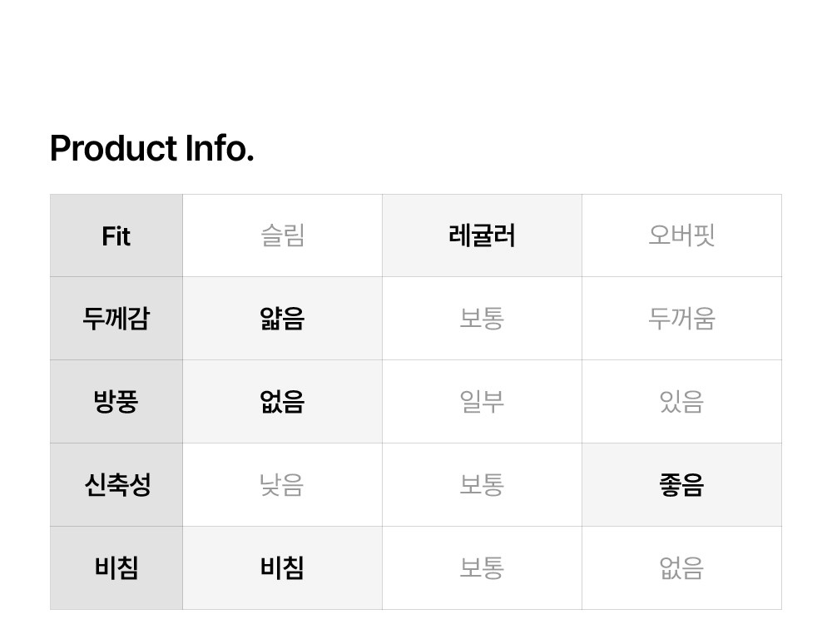Select the 레귤러 fit option
832x644 pixels.
(x=482, y=236)
